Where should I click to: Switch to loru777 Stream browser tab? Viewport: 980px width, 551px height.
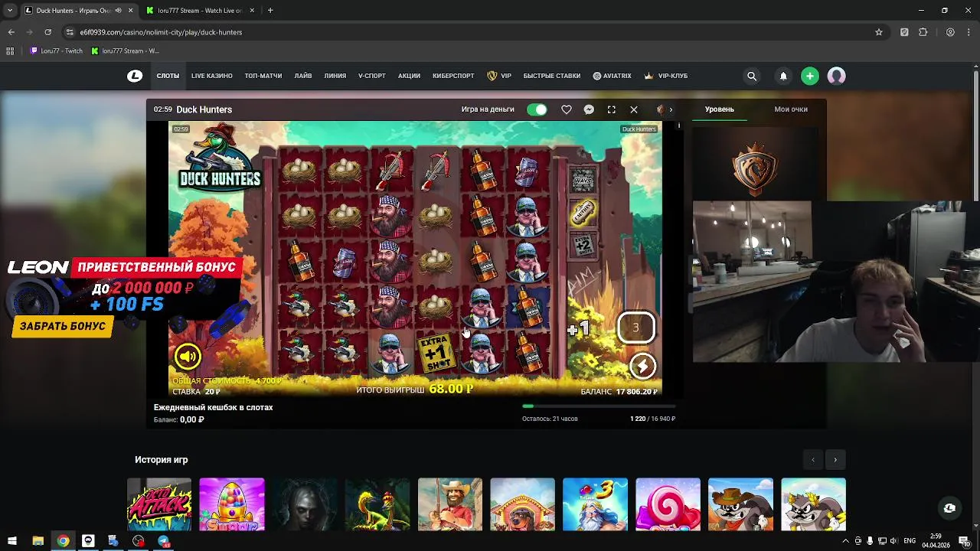pos(199,11)
